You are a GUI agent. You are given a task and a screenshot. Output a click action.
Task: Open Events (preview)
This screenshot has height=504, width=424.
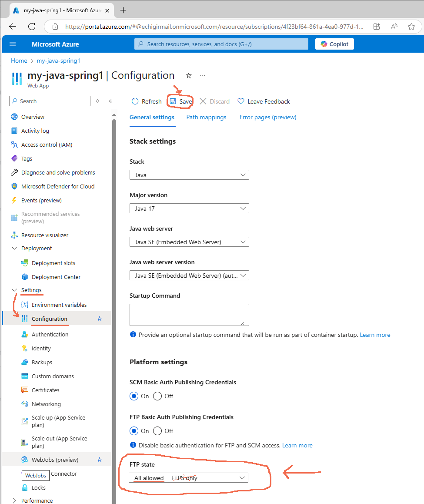point(41,200)
